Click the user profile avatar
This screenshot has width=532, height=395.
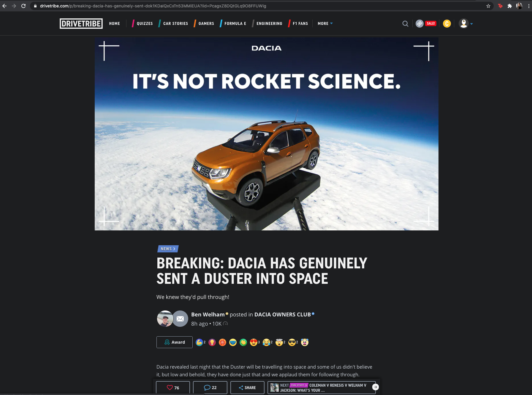tap(463, 23)
